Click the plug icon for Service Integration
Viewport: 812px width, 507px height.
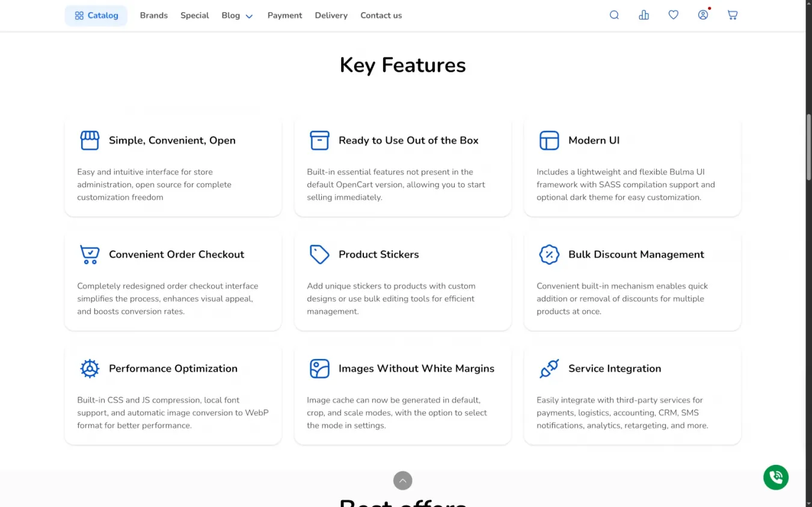[x=549, y=369]
